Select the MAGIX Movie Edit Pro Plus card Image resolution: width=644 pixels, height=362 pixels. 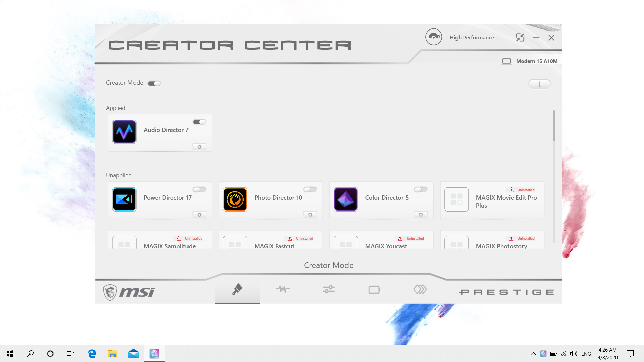[492, 200]
